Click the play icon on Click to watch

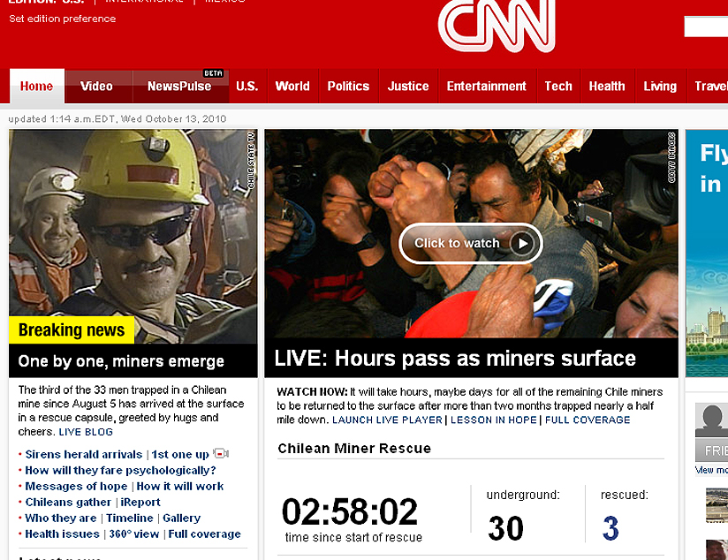(523, 243)
